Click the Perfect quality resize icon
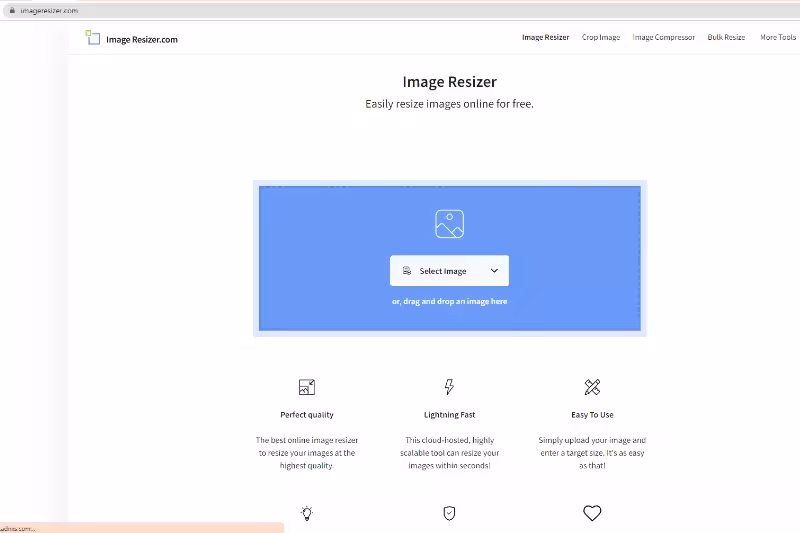This screenshot has width=800, height=533. [x=307, y=387]
